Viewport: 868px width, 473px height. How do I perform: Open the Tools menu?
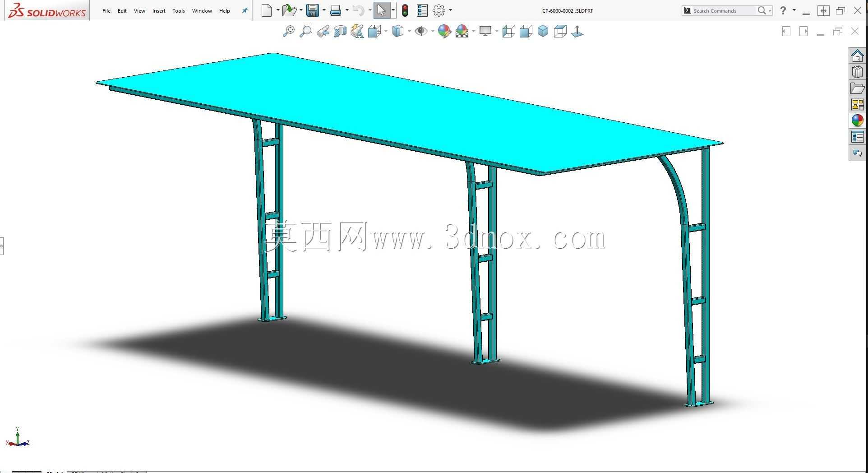pos(179,11)
